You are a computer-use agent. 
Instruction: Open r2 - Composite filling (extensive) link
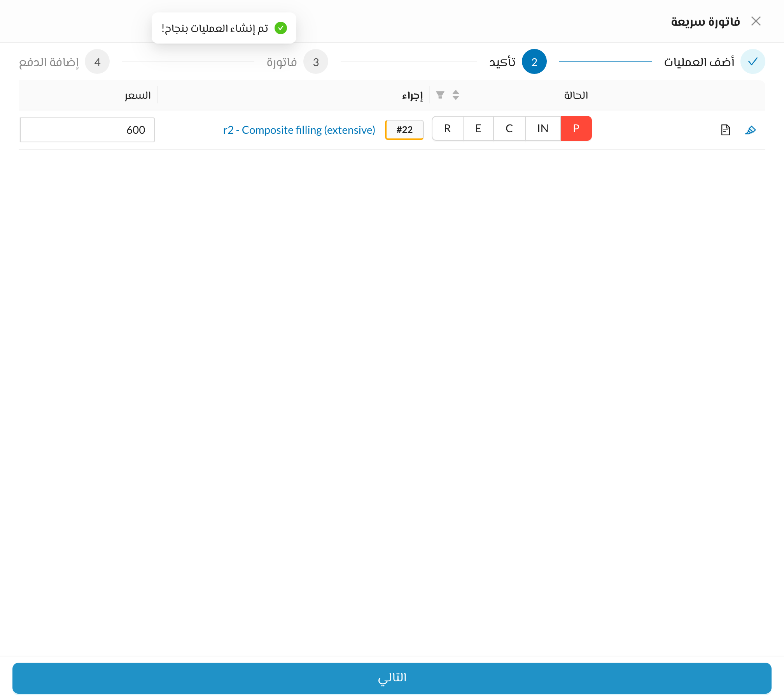[x=299, y=130]
